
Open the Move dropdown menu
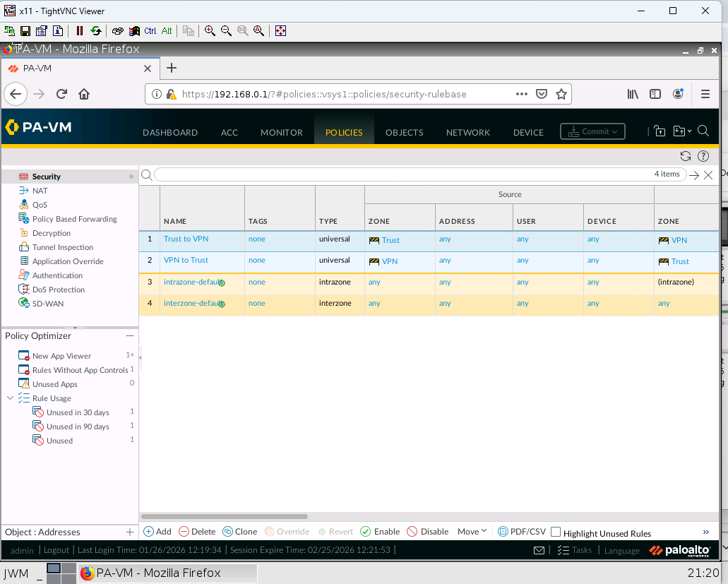[x=472, y=532]
